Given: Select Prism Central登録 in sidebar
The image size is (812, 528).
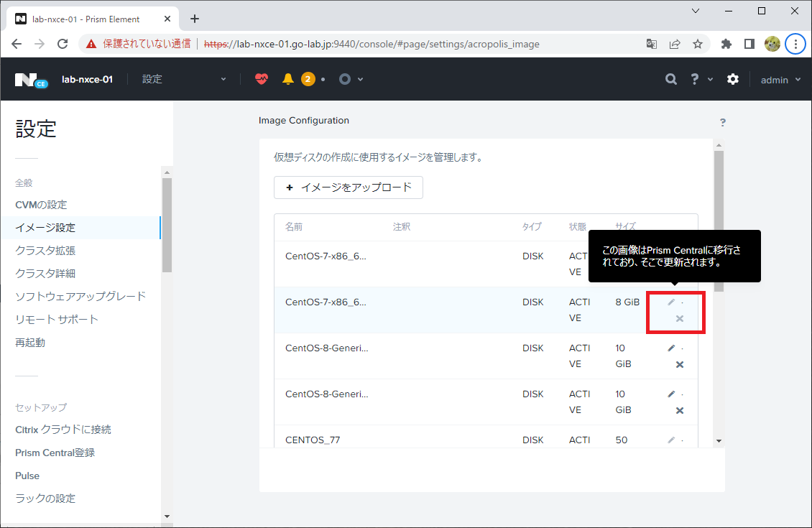Looking at the screenshot, I should click(55, 453).
